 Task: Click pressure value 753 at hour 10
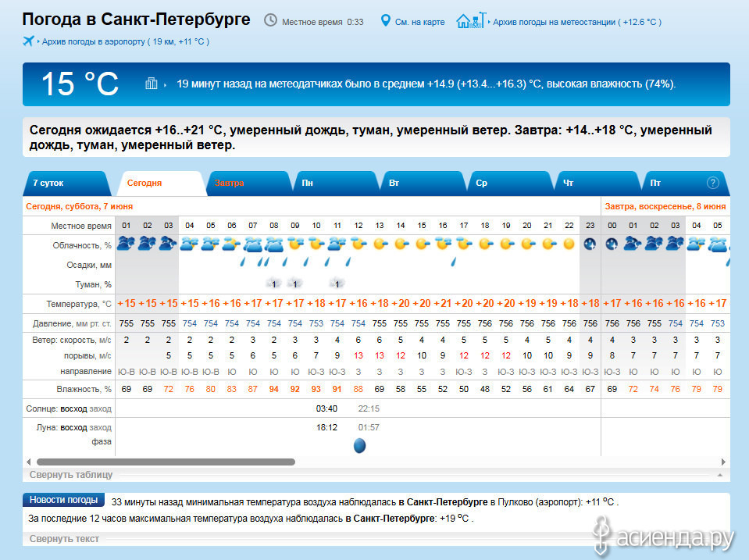316,323
